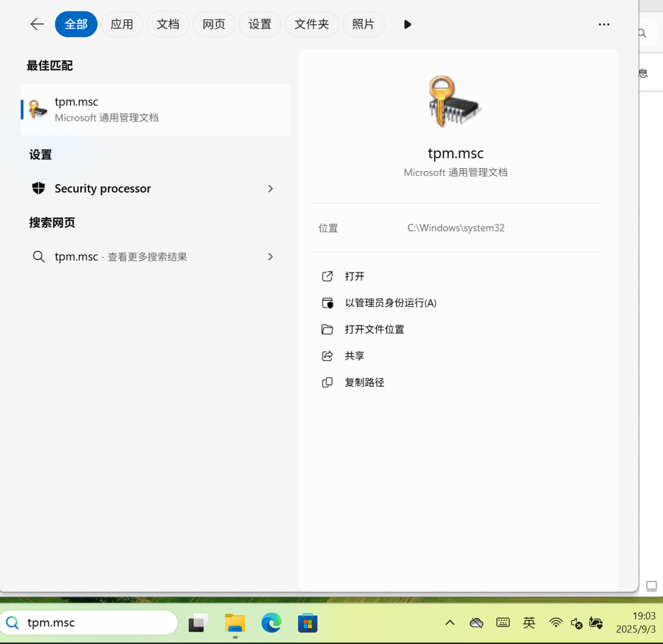Expand the tpm.msc web search arrow
Image resolution: width=663 pixels, height=644 pixels.
click(x=270, y=257)
